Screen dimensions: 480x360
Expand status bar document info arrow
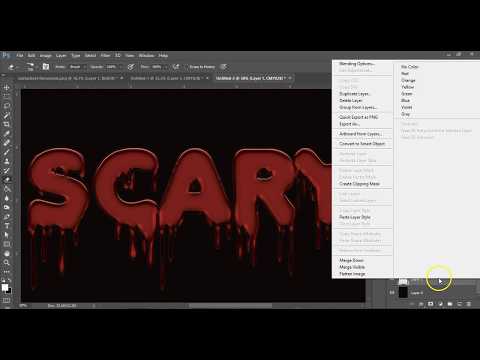94,305
